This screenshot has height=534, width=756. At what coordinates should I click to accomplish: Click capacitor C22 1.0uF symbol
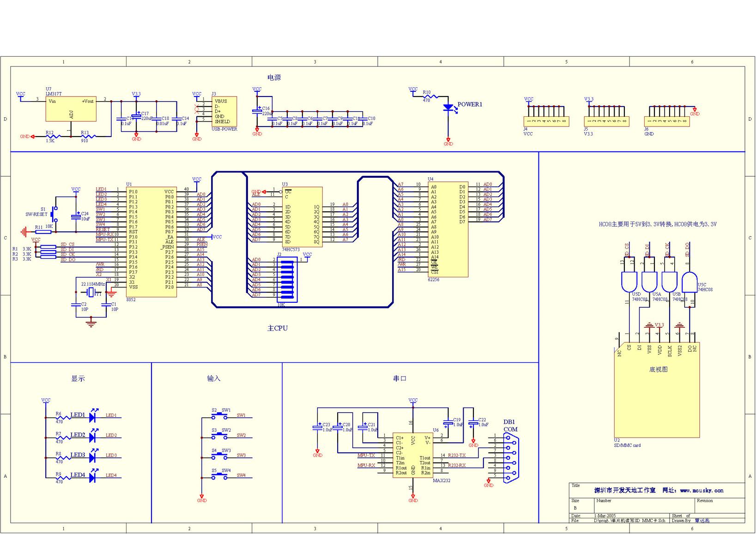[473, 423]
